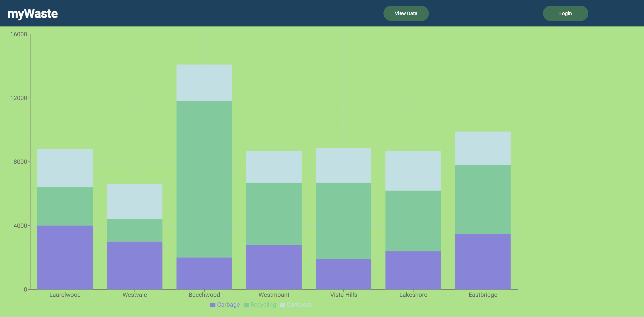Click the 16000 y-axis tick label
The height and width of the screenshot is (317, 644).
click(18, 34)
